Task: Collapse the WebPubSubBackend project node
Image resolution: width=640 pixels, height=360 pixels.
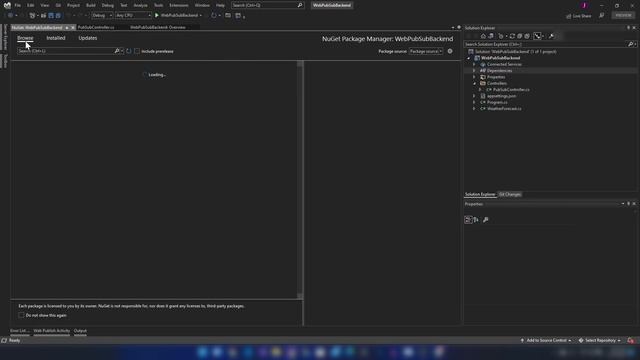Action: click(469, 58)
